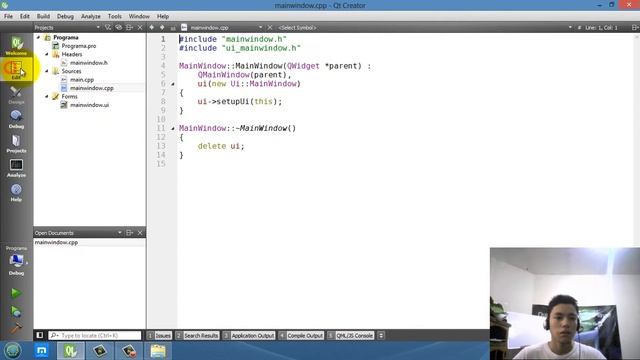
Task: Switch to the Debug mode icon
Action: (x=16, y=119)
